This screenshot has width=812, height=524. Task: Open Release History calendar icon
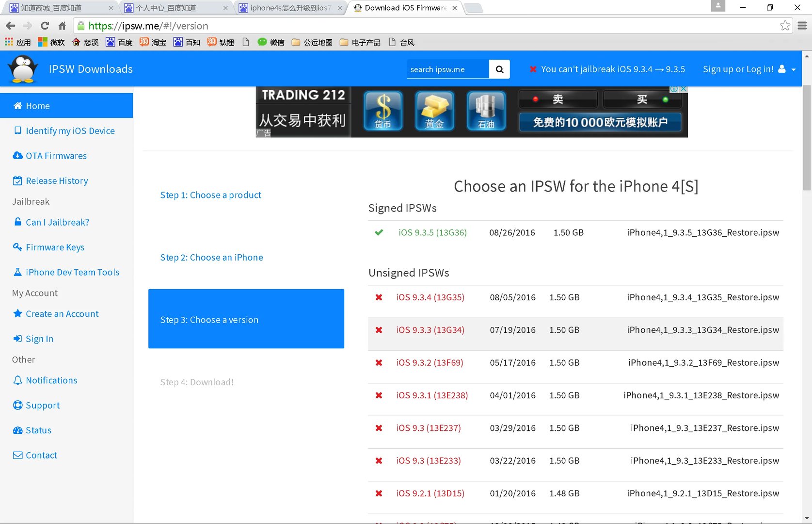(17, 180)
